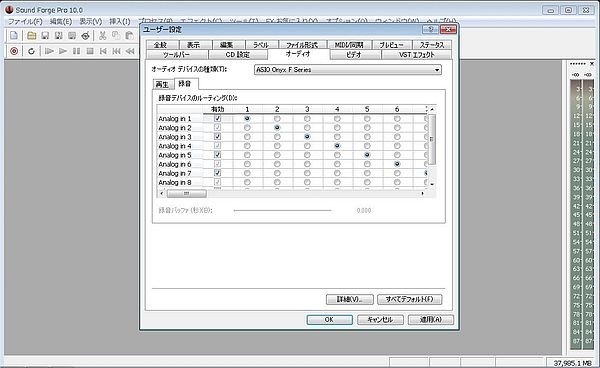The image size is (600, 368).
Task: Click the すべてデフォルト(F) button
Action: click(x=409, y=299)
